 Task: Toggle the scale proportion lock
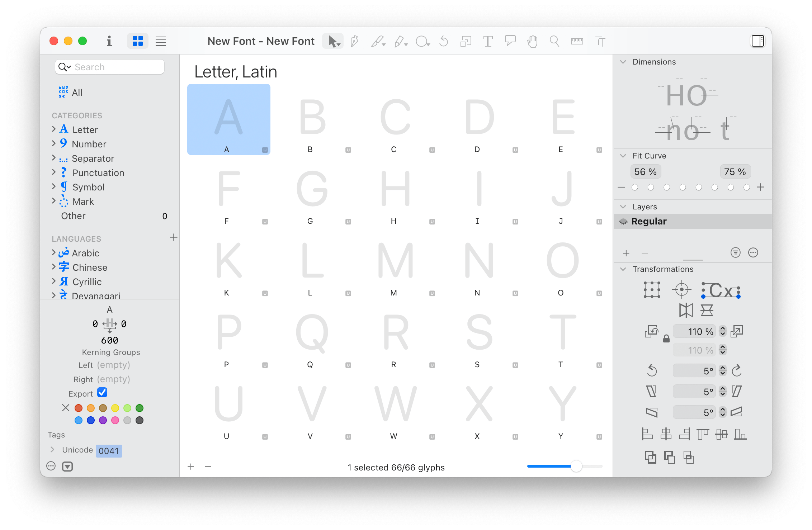(x=666, y=339)
